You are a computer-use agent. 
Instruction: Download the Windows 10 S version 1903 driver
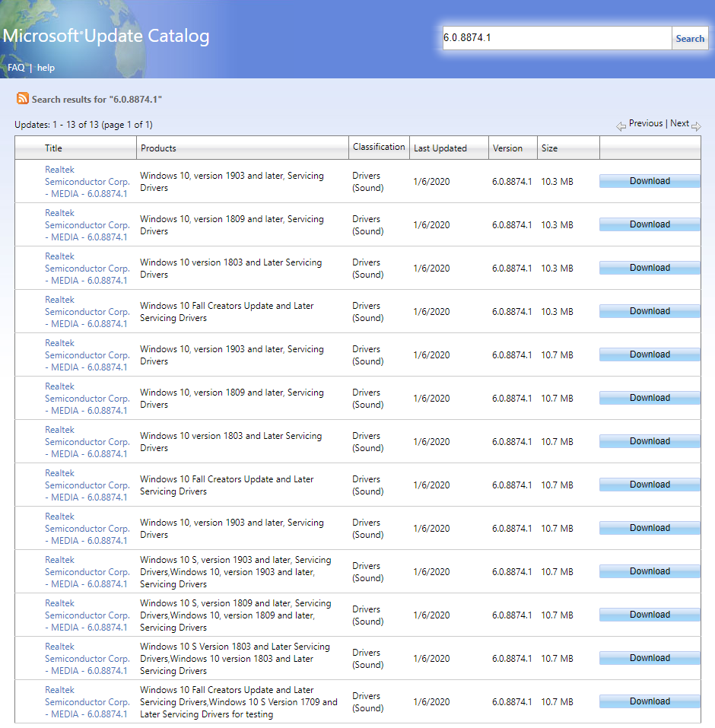point(650,571)
